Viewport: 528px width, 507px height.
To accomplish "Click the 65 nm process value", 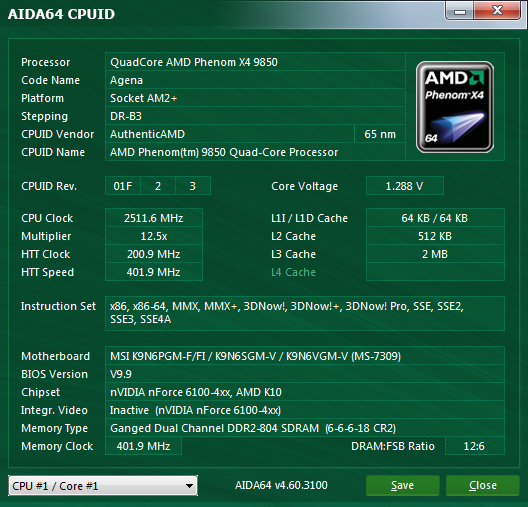I will 380,134.
